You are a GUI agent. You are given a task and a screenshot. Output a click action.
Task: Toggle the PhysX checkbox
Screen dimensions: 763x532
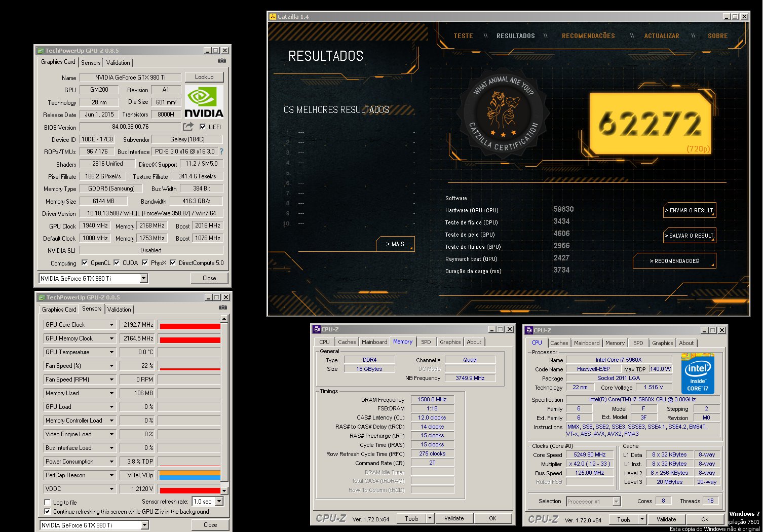145,262
